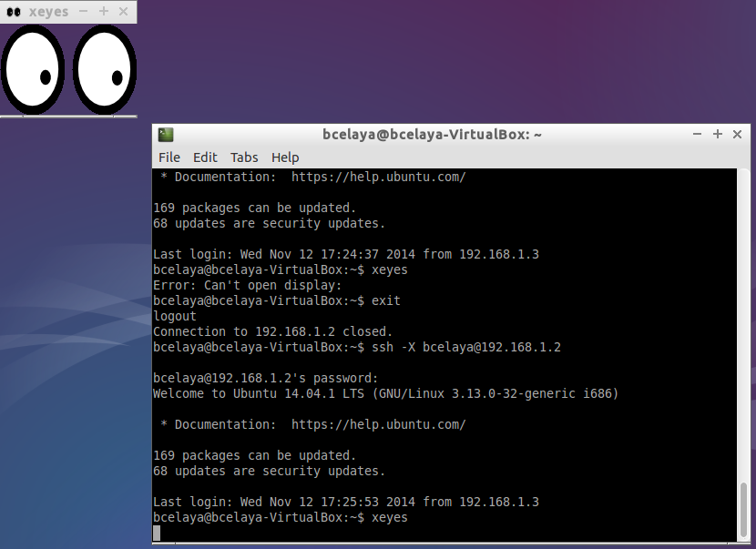756x549 pixels.
Task: Maximize the xeyes window
Action: click(103, 11)
